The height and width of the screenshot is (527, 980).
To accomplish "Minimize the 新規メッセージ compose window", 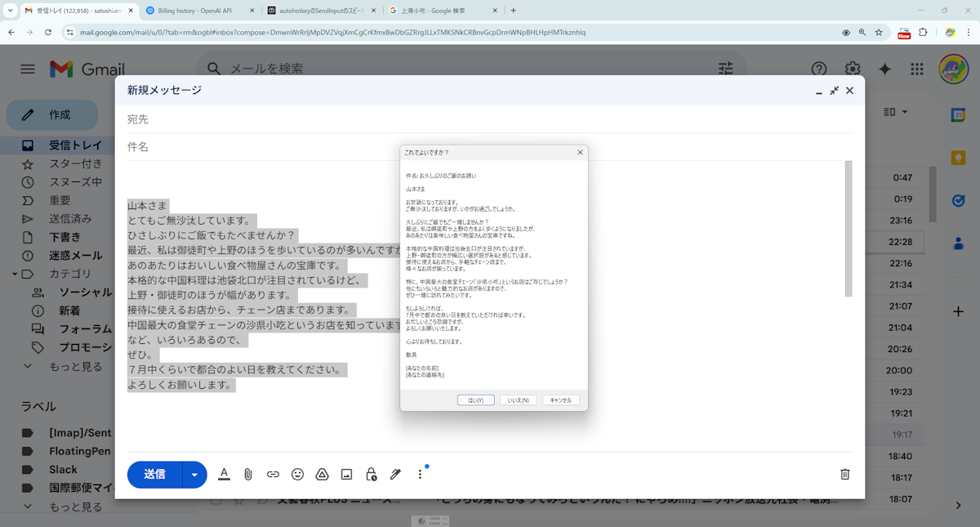I will click(819, 91).
